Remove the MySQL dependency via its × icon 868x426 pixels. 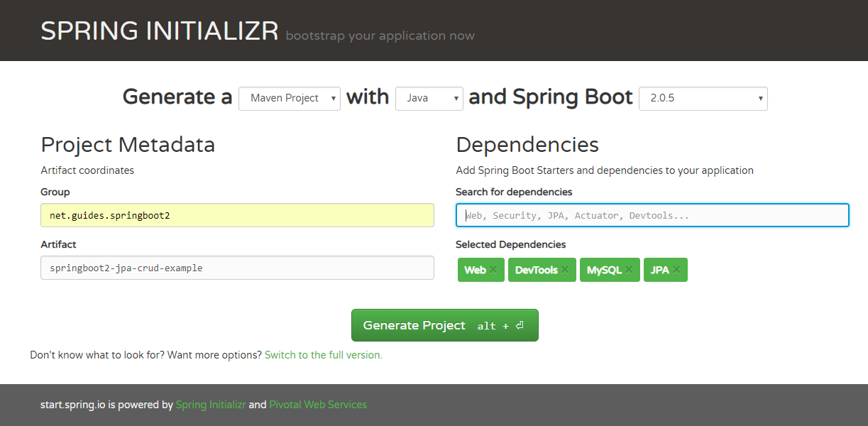pos(628,270)
